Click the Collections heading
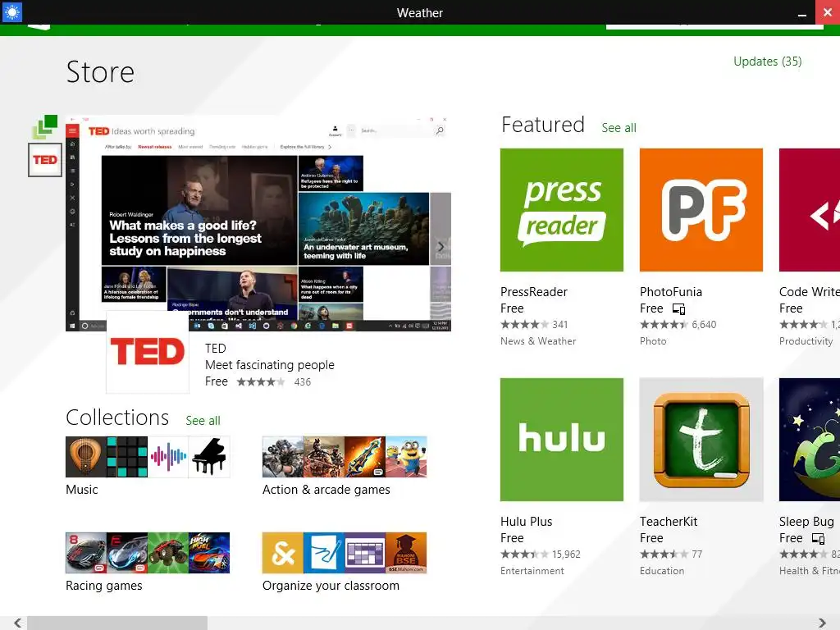840x630 pixels. tap(117, 418)
